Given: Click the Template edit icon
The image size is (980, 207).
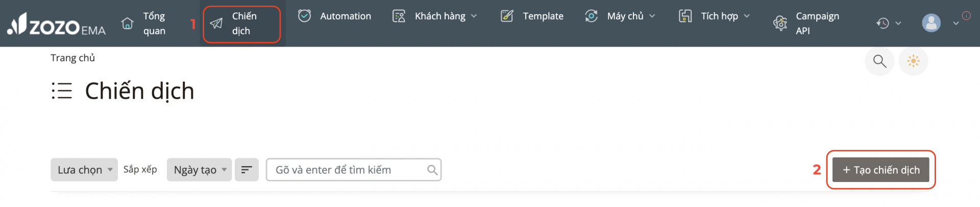Looking at the screenshot, I should [507, 16].
